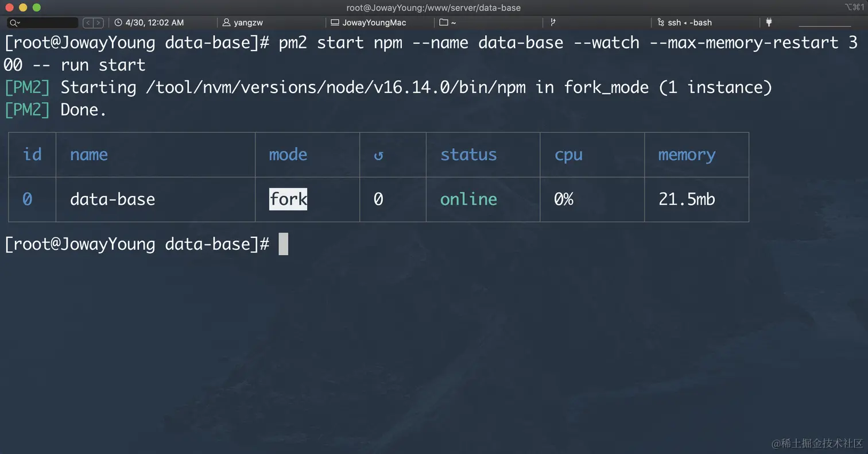
Task: Click the data-base process name in table
Action: click(x=113, y=199)
